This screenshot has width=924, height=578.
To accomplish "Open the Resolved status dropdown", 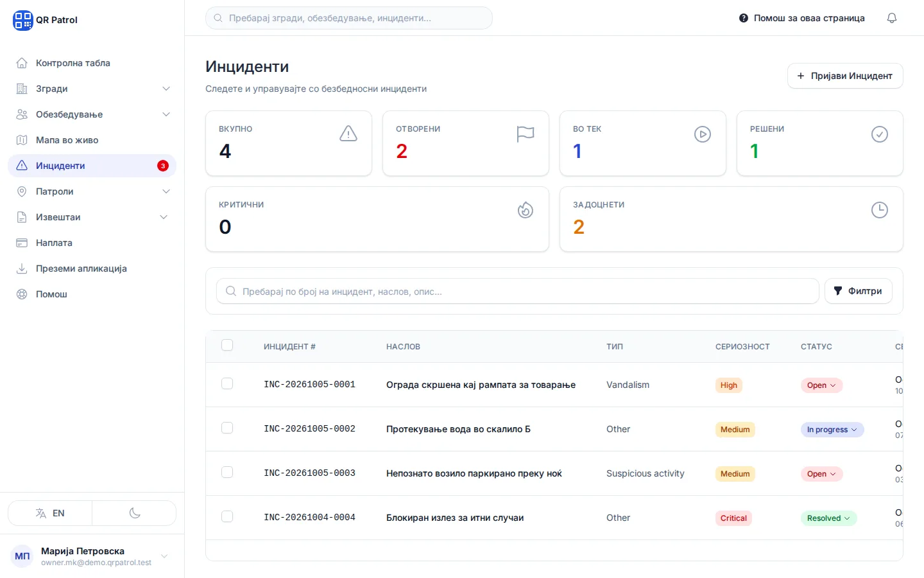I will (828, 518).
